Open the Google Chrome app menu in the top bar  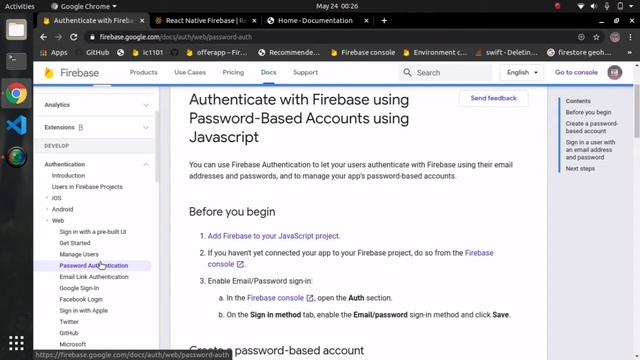point(84,6)
